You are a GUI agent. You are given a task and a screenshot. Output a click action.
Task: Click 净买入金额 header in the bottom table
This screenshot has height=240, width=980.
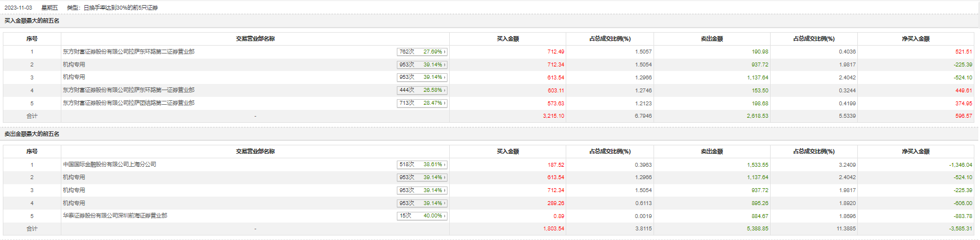(x=915, y=152)
